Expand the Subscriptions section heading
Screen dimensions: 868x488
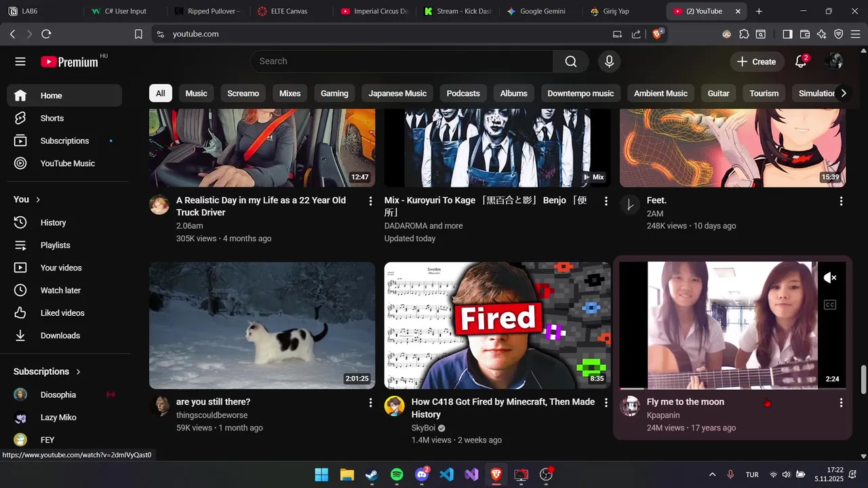47,371
